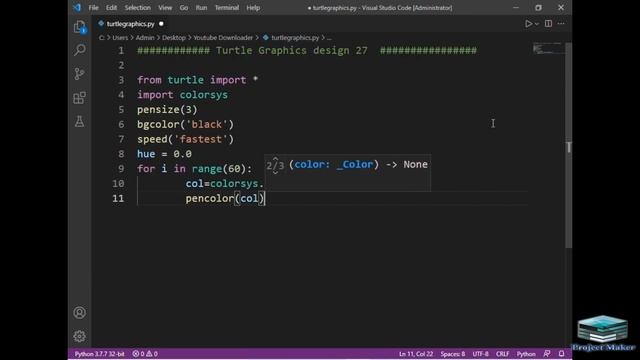
Task: Click turtlegraphics.py in the breadcrumb
Action: (x=295, y=38)
